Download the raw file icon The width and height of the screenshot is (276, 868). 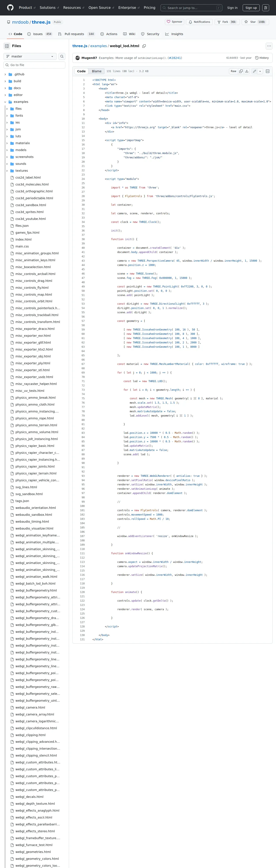click(247, 71)
